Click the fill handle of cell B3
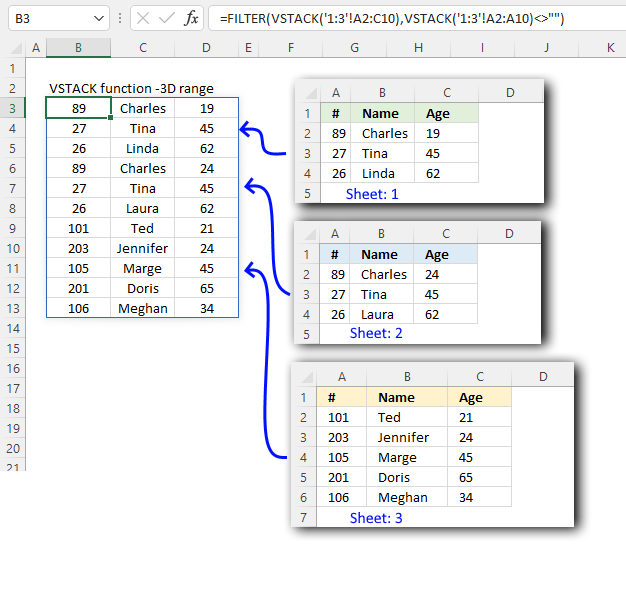626x600 pixels. pyautogui.click(x=111, y=118)
